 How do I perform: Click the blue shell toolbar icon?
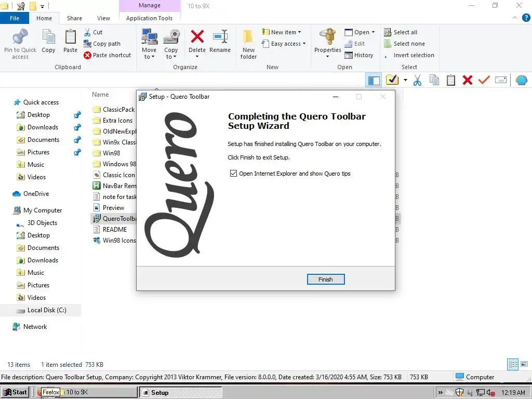[522, 81]
